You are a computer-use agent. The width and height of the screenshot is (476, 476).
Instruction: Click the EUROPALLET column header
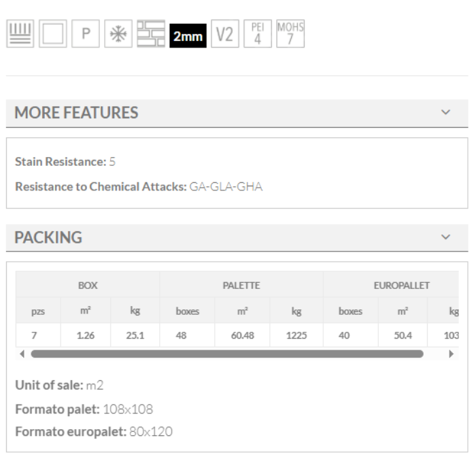coord(401,286)
